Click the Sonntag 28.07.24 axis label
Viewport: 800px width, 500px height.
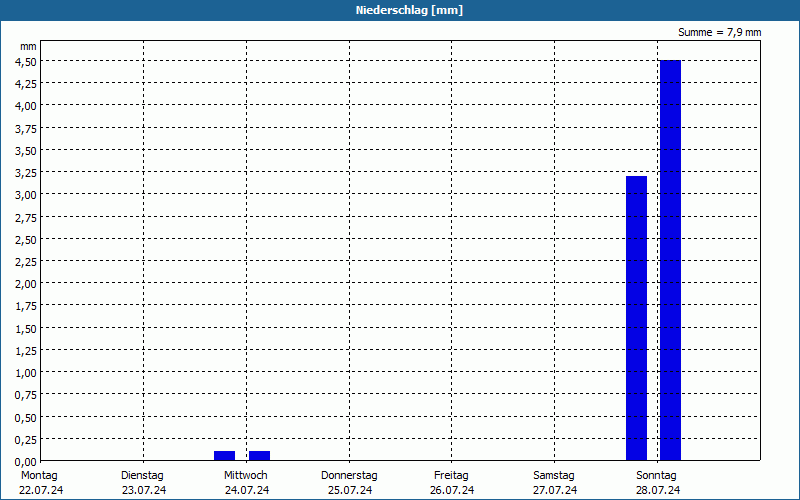tap(657, 483)
